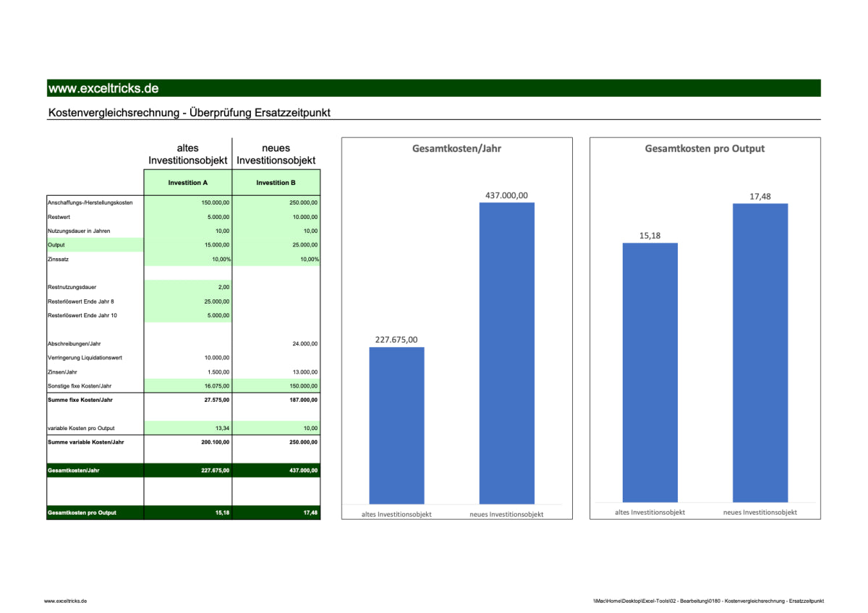Select Restwert cell 10.000,00 of Investition B

click(276, 217)
